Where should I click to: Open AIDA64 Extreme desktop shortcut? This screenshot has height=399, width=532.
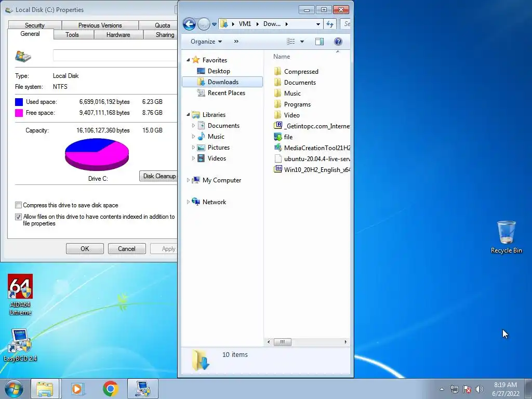tap(20, 294)
